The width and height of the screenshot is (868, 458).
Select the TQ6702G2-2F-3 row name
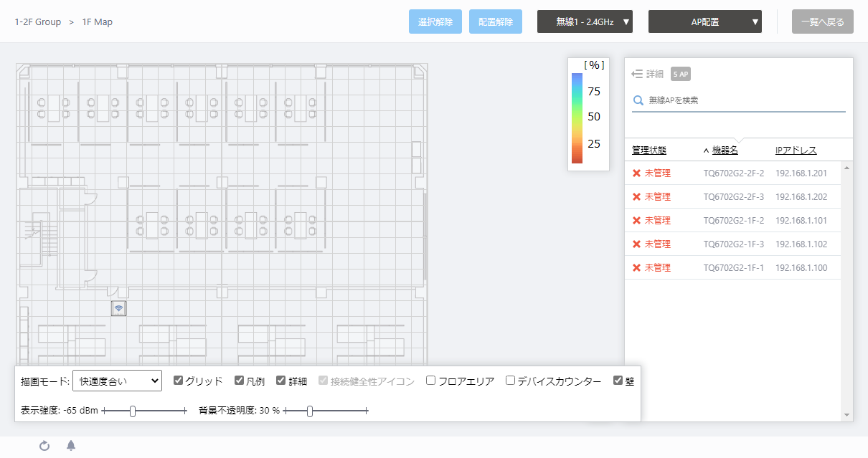coord(734,197)
